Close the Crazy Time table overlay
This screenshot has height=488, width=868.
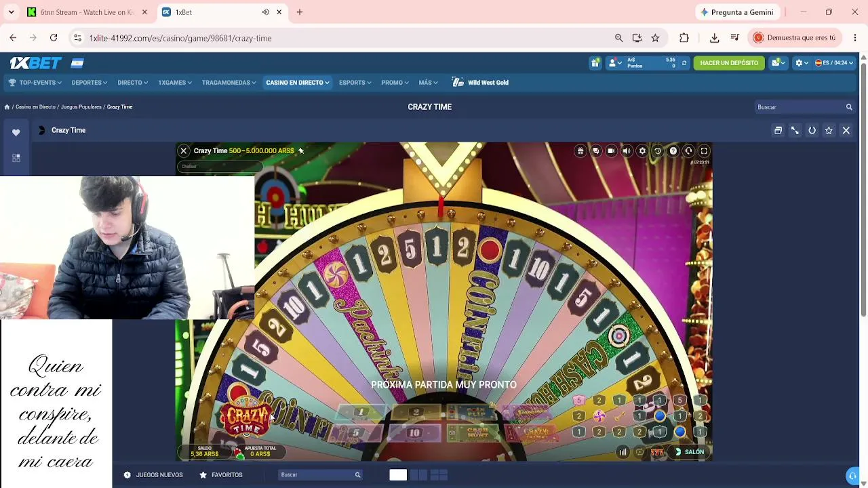pyautogui.click(x=184, y=150)
